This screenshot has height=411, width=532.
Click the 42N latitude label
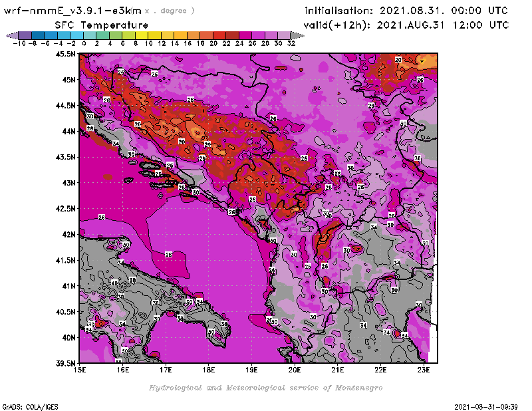[69, 235]
